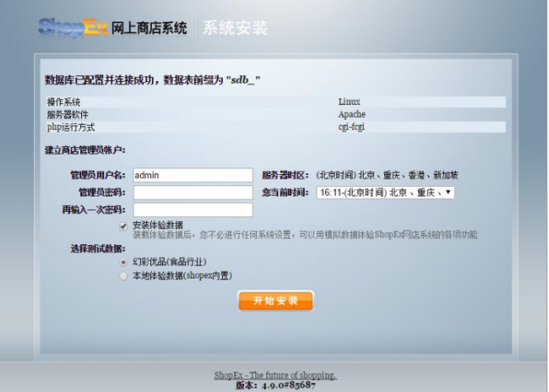This screenshot has width=549, height=392.
Task: Open the ShopEx - The future of shopping link
Action: 275,375
